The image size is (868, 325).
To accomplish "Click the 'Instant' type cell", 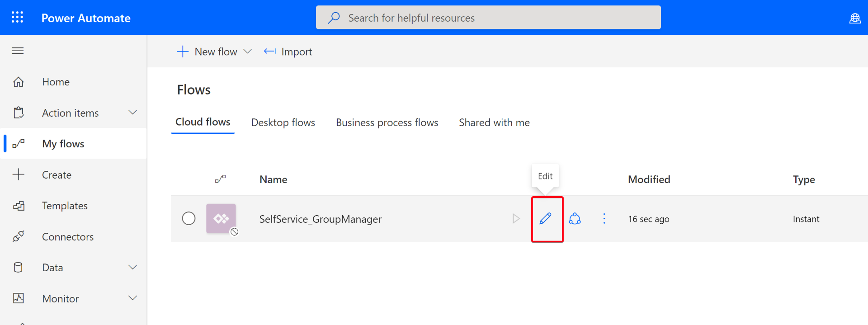I will coord(806,219).
